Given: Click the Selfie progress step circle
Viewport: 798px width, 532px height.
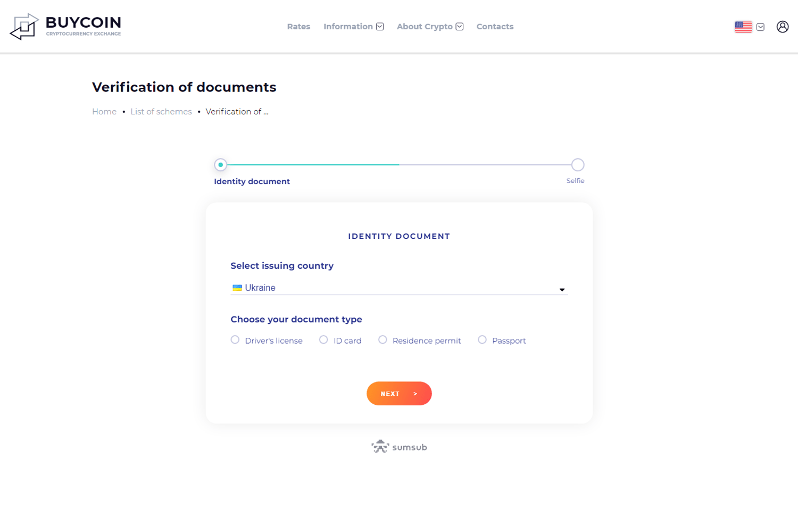Looking at the screenshot, I should click(x=578, y=165).
